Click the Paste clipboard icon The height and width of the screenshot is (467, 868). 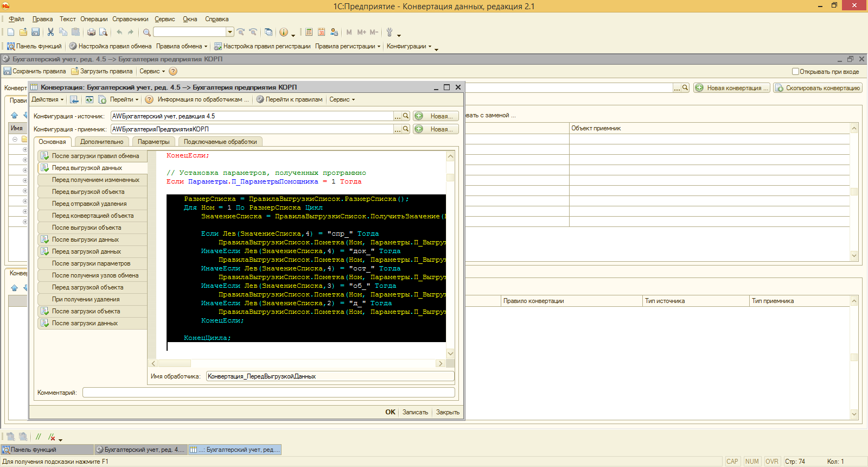75,32
